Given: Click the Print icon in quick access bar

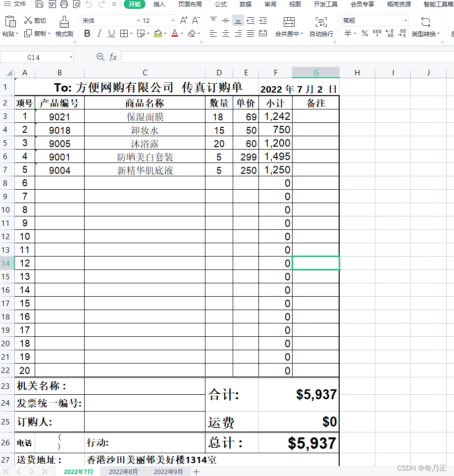Looking at the screenshot, I should tap(64, 4).
